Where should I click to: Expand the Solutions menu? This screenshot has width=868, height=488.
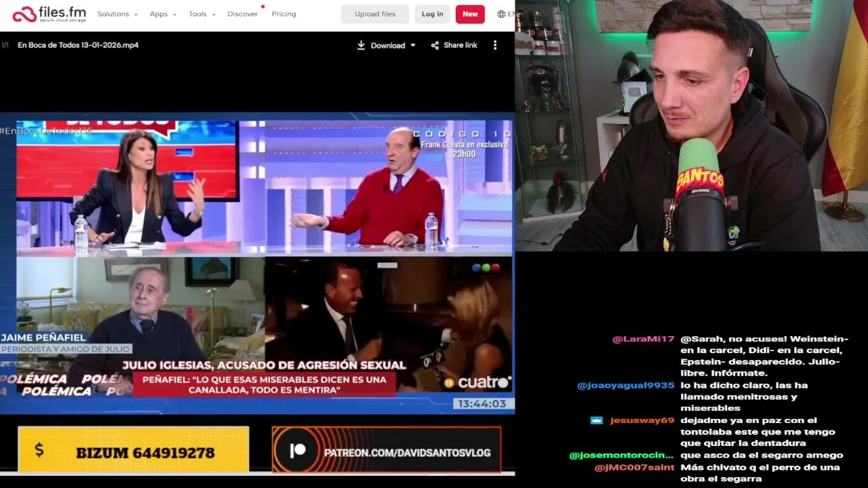(x=117, y=14)
